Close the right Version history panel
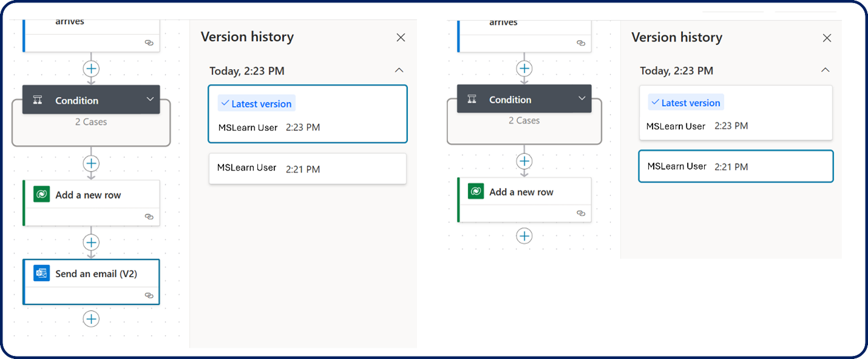The width and height of the screenshot is (868, 359). (x=827, y=38)
